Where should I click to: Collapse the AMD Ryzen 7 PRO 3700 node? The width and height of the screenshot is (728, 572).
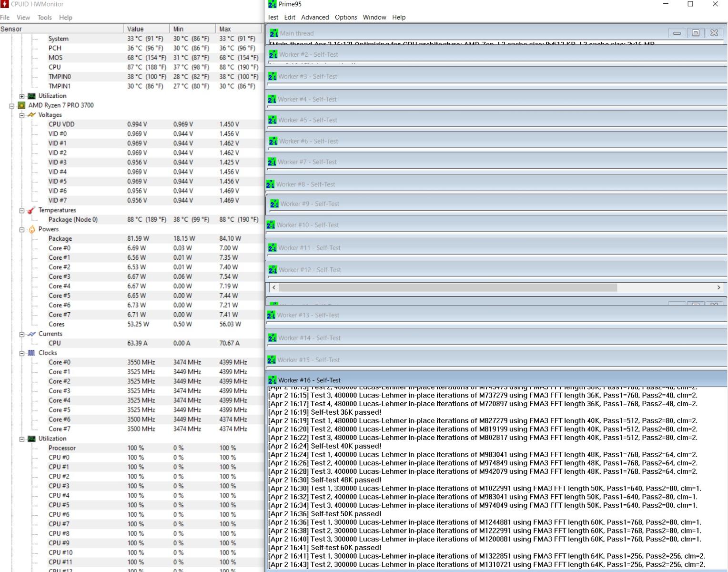(12, 105)
